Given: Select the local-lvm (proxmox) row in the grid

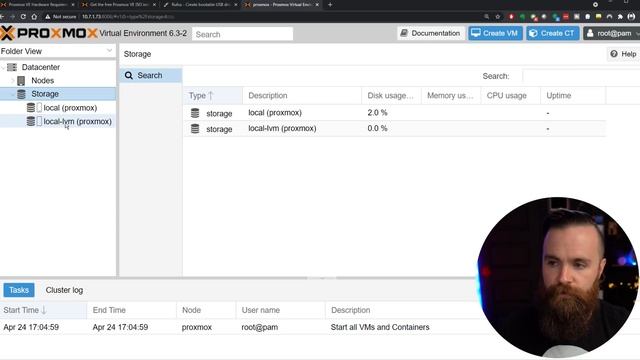Looking at the screenshot, I should coord(394,129).
